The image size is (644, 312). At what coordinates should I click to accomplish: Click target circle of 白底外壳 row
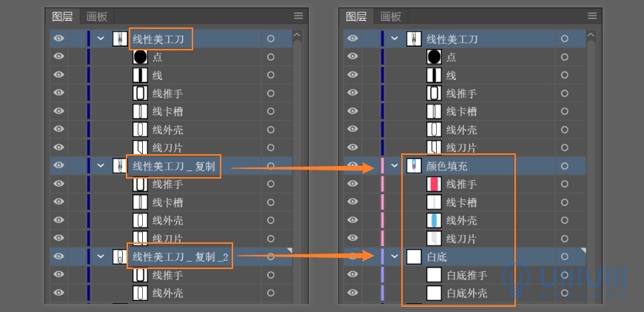(564, 293)
